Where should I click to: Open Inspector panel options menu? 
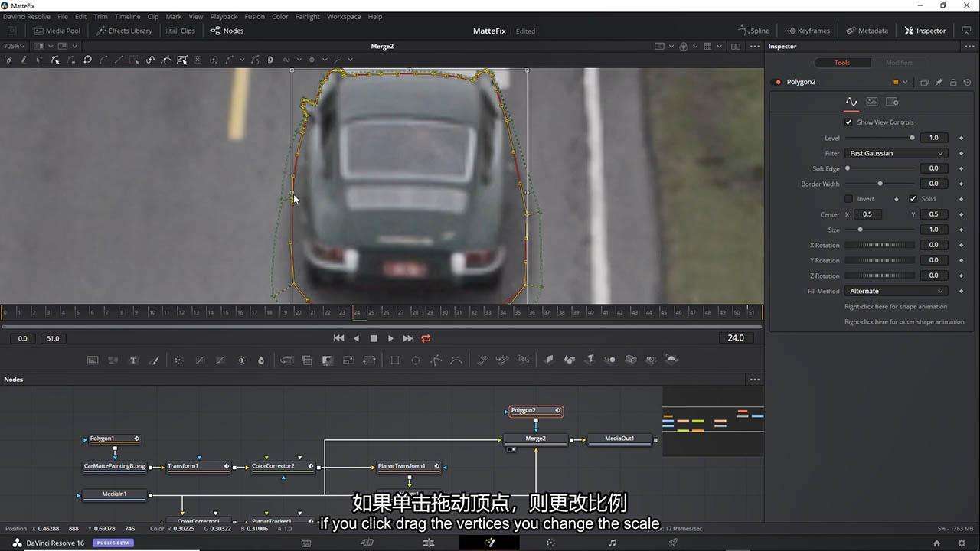(969, 47)
